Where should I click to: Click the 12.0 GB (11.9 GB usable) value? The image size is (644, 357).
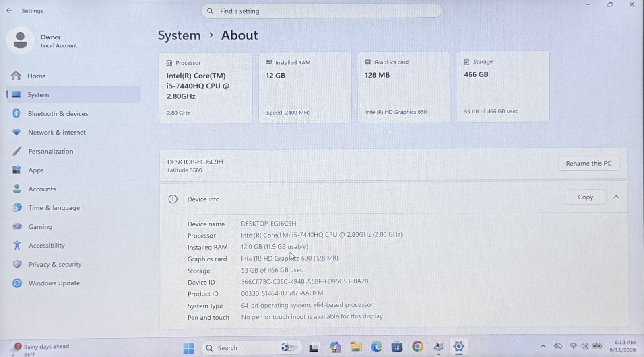tap(275, 246)
